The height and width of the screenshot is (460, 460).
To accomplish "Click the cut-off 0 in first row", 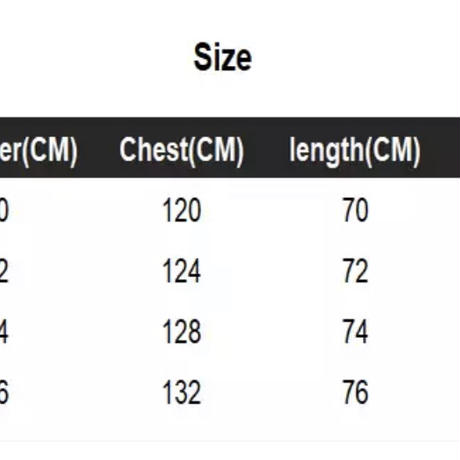I will [x=4, y=210].
